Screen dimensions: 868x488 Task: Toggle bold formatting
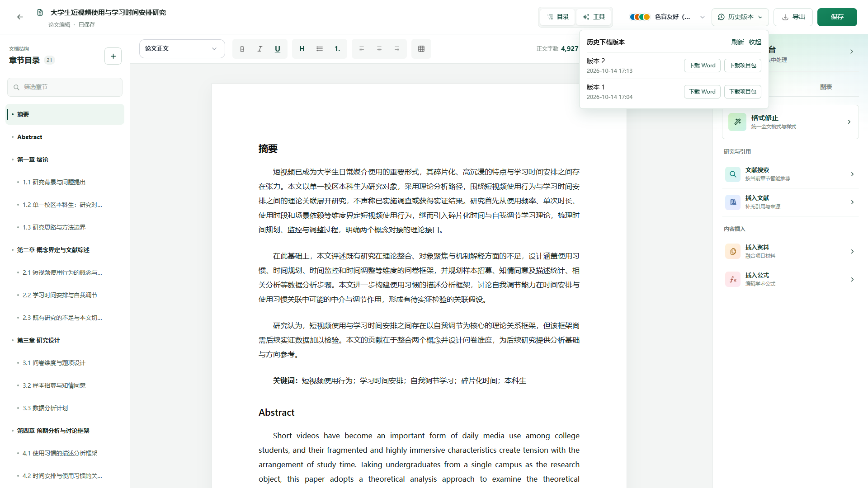[242, 49]
